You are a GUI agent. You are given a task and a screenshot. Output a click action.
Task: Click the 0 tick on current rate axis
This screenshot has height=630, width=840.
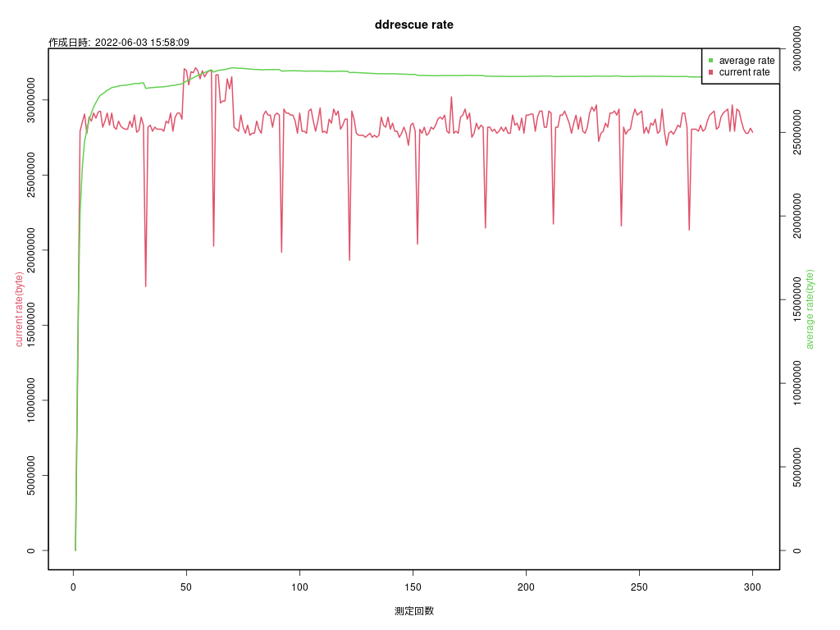[30, 550]
